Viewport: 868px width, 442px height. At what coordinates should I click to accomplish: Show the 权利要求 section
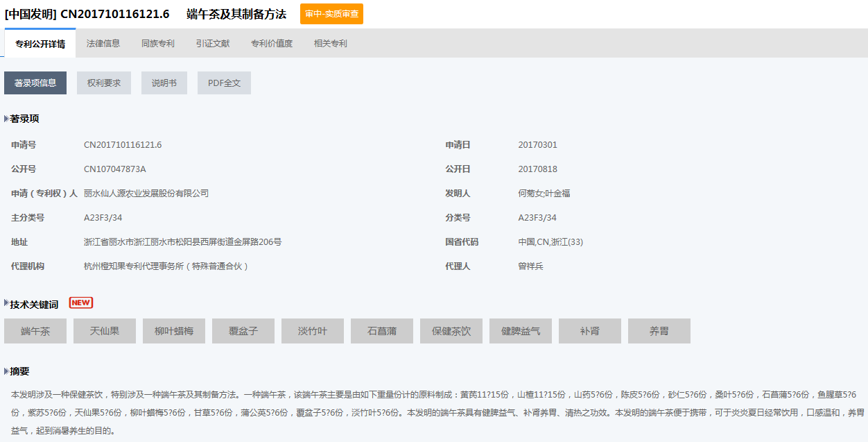click(104, 83)
